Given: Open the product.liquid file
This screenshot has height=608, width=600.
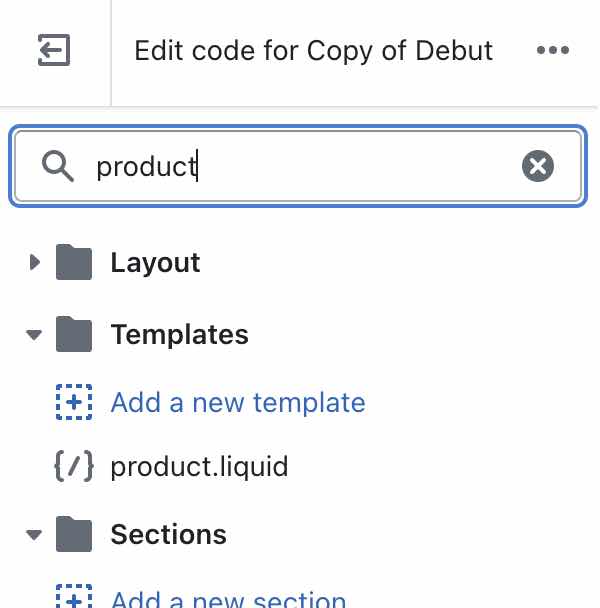Looking at the screenshot, I should [199, 466].
